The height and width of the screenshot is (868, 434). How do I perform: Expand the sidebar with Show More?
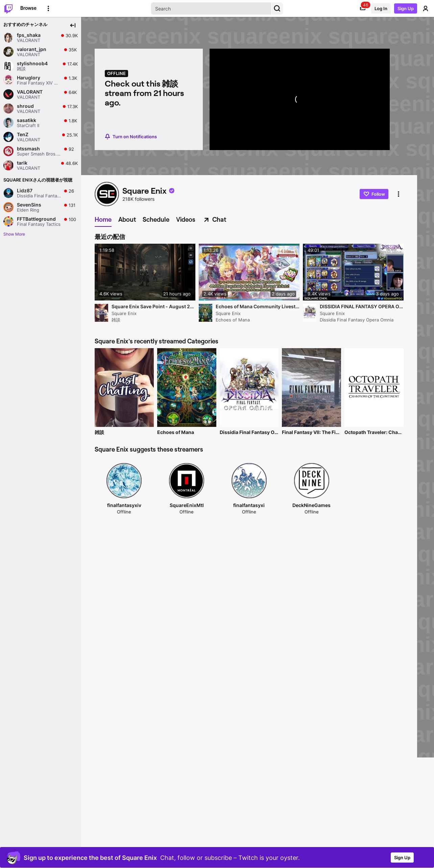click(14, 234)
